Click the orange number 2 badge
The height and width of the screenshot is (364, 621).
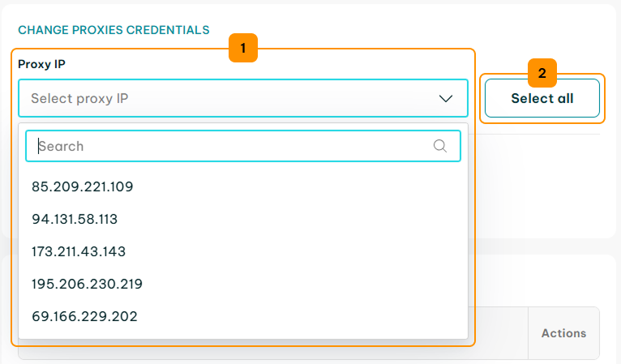pos(542,73)
